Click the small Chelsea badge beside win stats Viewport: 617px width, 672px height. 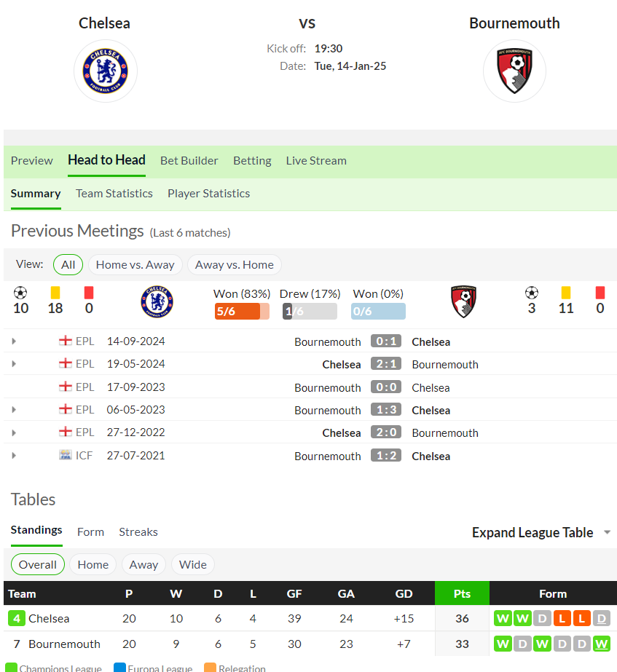coord(157,301)
